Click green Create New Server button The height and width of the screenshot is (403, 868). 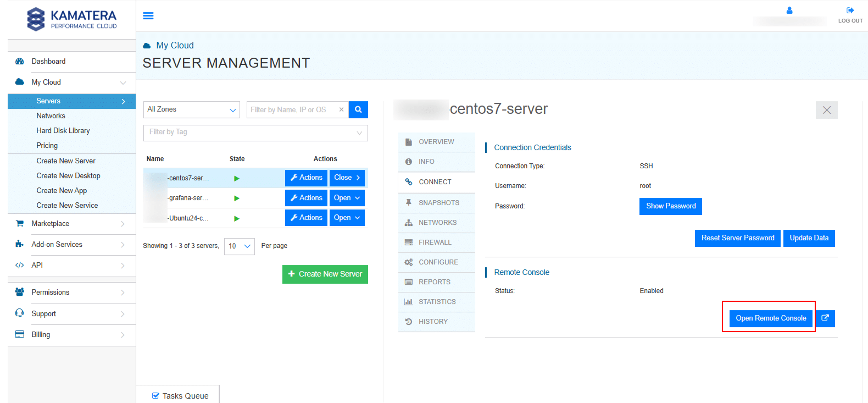[x=325, y=274]
